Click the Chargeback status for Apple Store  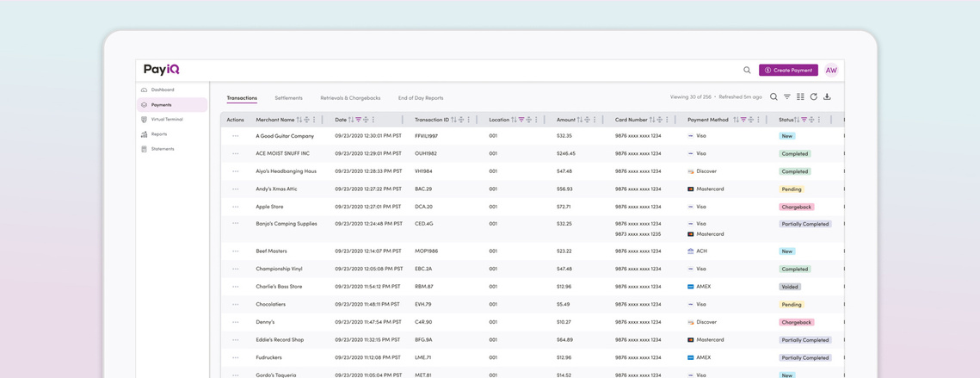tap(797, 207)
